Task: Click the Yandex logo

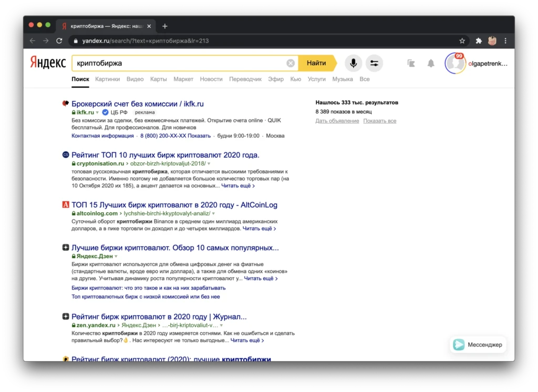Action: pyautogui.click(x=48, y=62)
